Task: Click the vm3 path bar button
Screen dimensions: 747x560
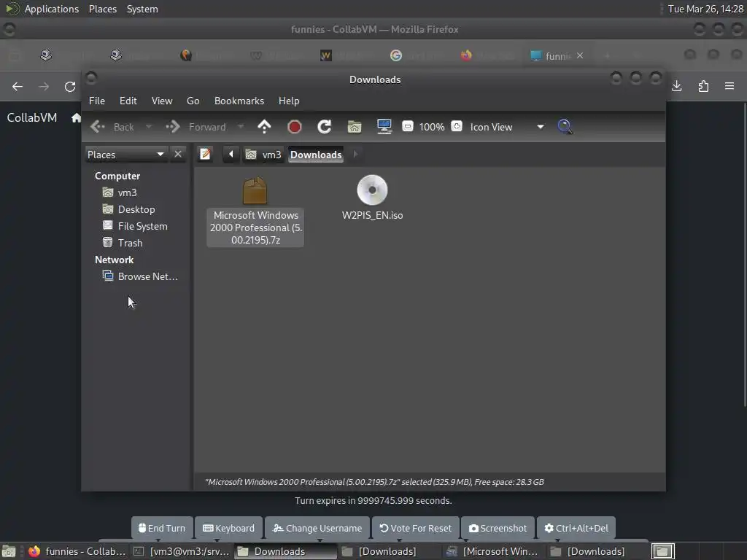Action: [x=263, y=155]
